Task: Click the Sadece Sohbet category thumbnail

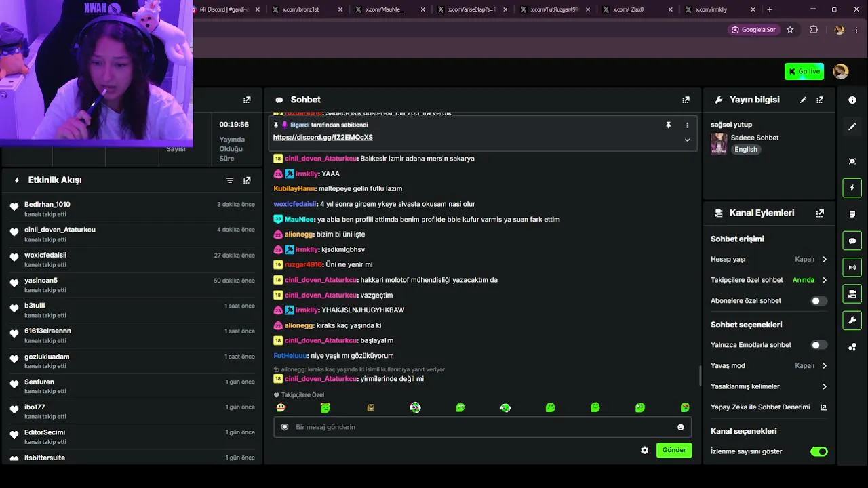Action: (719, 144)
